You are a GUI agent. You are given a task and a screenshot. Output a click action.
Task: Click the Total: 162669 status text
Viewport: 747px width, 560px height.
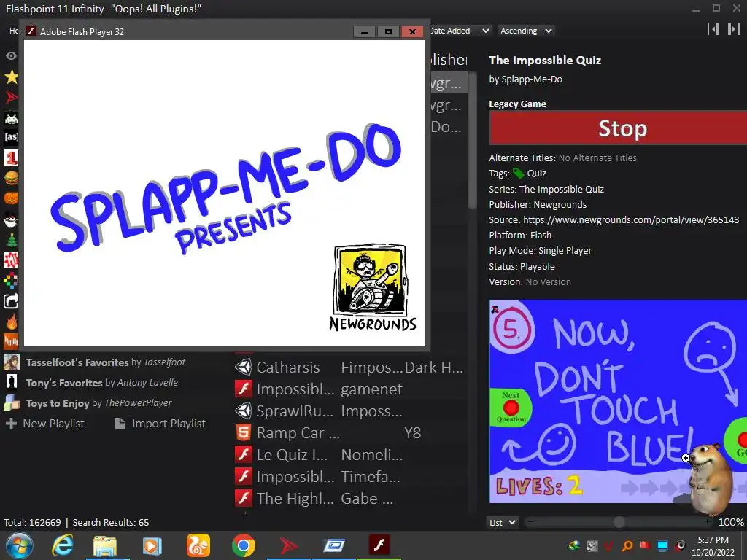[32, 522]
